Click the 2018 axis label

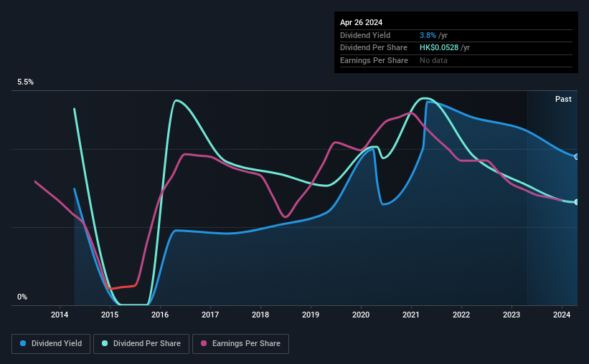pos(260,315)
